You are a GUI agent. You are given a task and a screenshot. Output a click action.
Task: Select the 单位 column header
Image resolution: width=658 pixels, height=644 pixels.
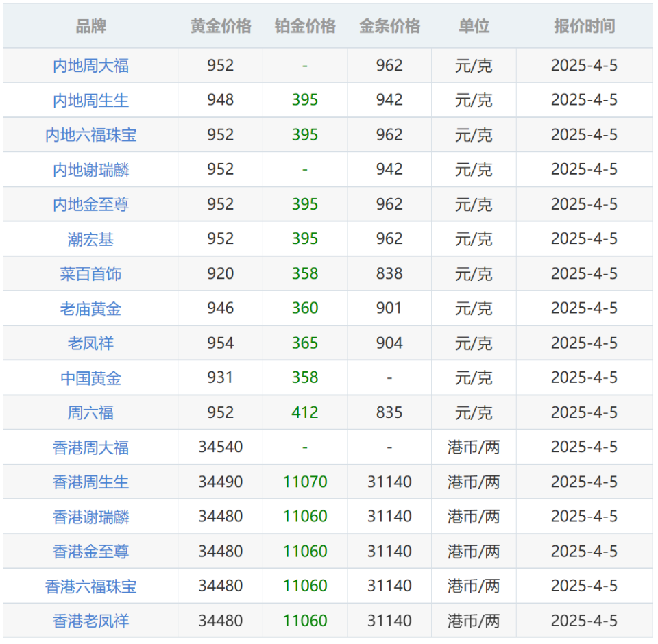tap(474, 27)
